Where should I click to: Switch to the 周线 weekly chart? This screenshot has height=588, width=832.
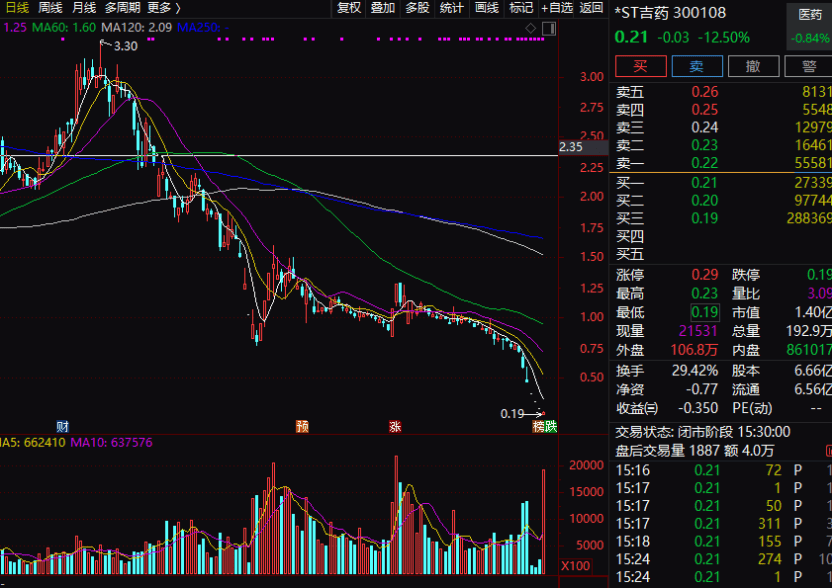(50, 8)
